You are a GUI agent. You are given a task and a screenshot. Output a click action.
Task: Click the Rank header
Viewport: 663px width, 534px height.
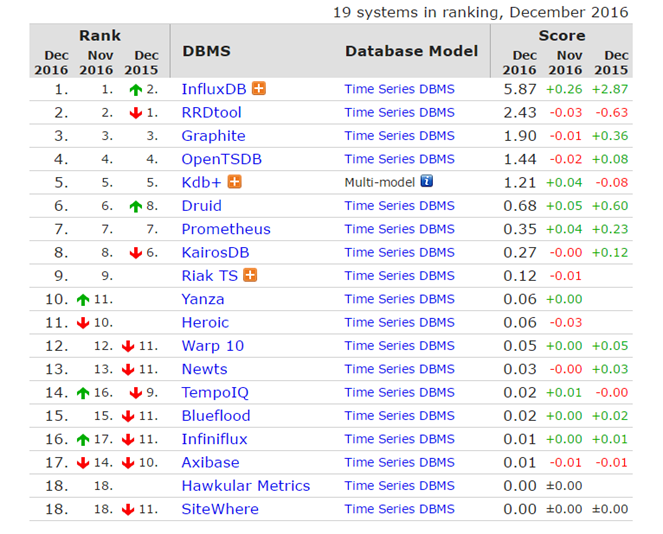click(x=100, y=36)
